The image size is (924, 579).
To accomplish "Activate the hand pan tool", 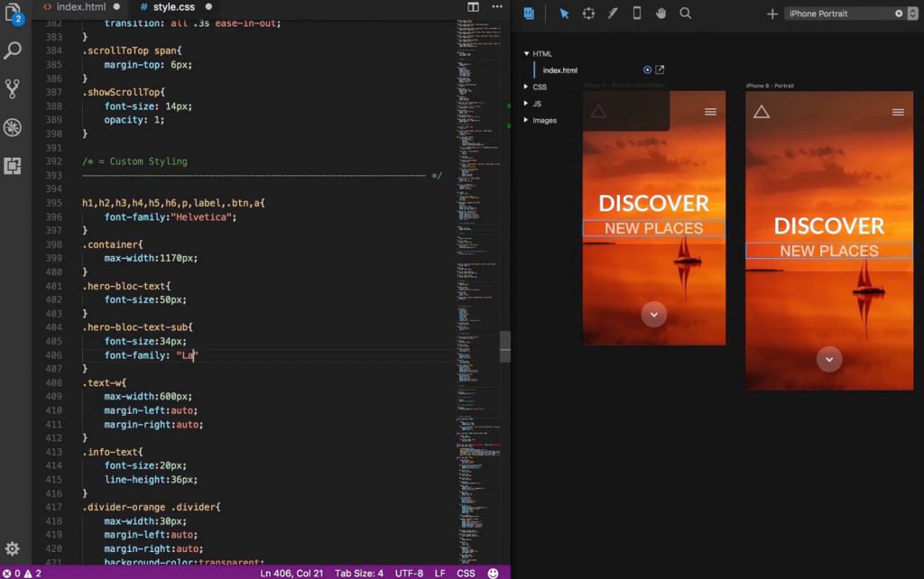I will [x=662, y=14].
